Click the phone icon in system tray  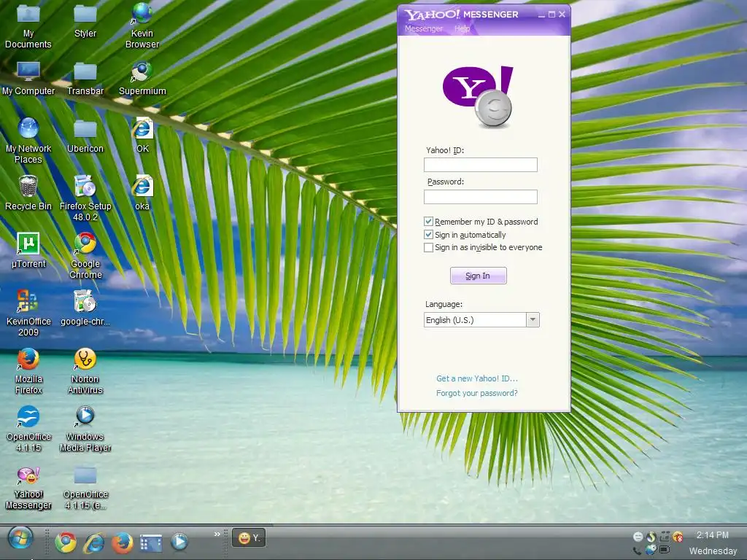637,551
